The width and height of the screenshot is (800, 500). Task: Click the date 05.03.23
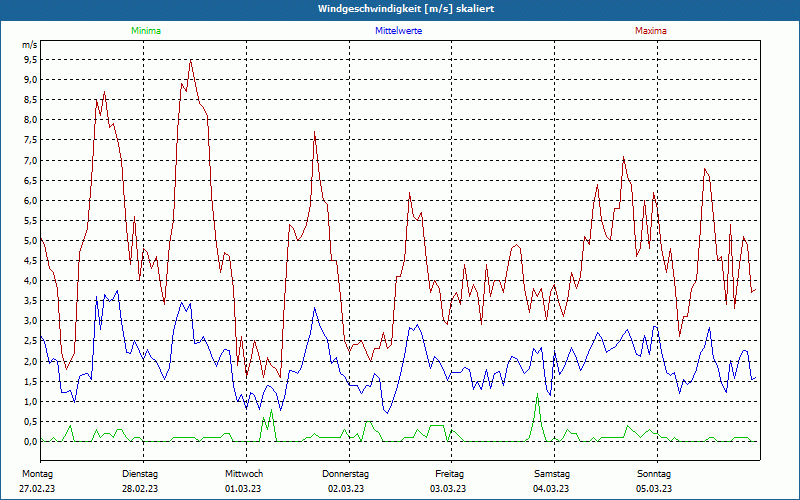point(654,489)
